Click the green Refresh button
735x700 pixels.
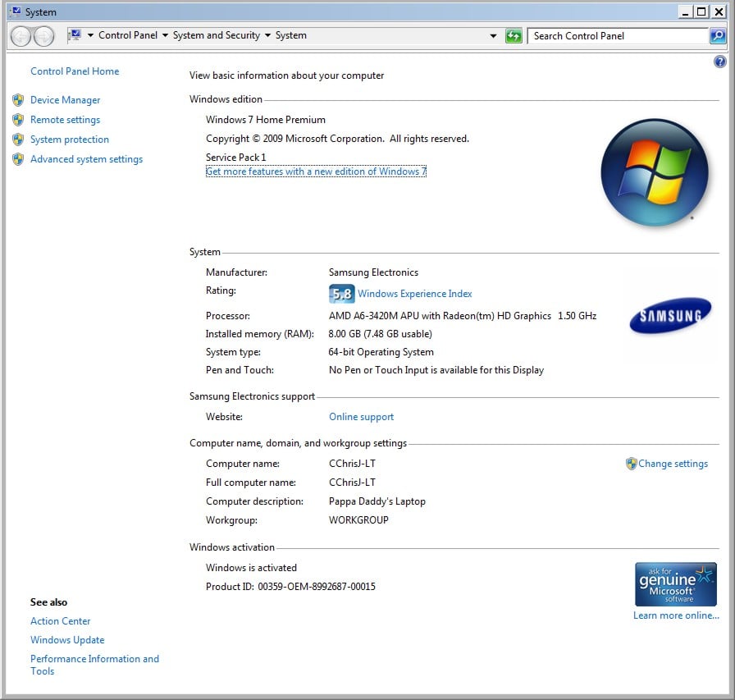pyautogui.click(x=514, y=35)
